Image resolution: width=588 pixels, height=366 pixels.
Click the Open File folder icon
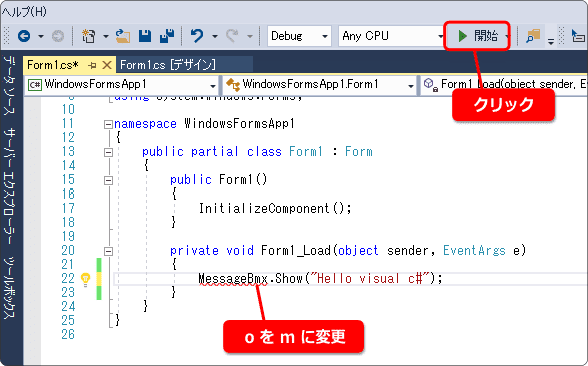[123, 36]
